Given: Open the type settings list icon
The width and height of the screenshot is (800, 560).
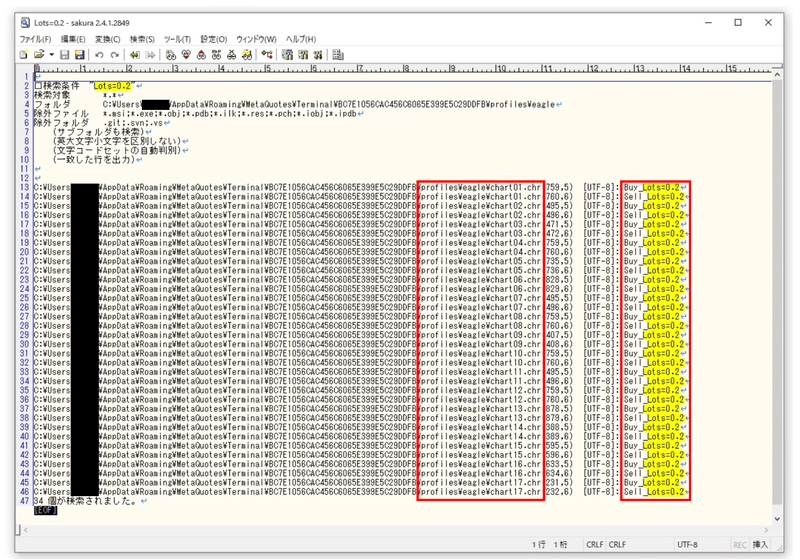Looking at the screenshot, I should pyautogui.click(x=287, y=55).
